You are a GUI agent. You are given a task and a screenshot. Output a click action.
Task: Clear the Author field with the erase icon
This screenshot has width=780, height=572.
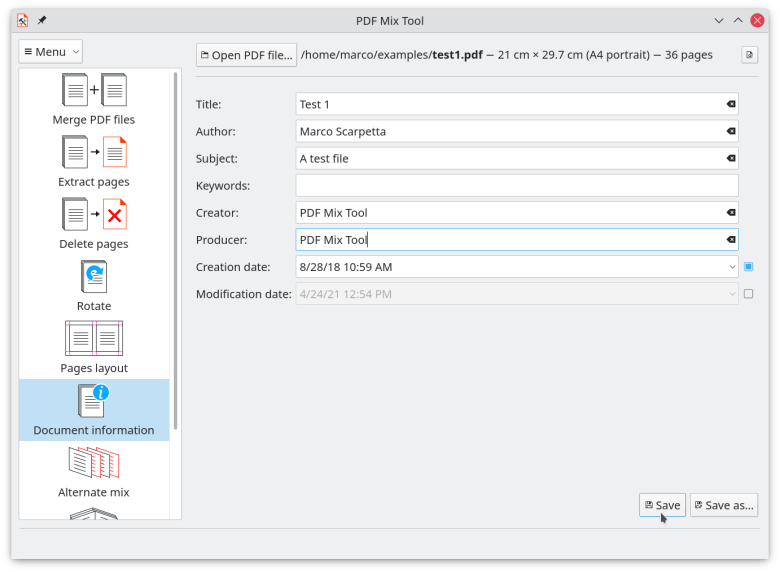[730, 131]
